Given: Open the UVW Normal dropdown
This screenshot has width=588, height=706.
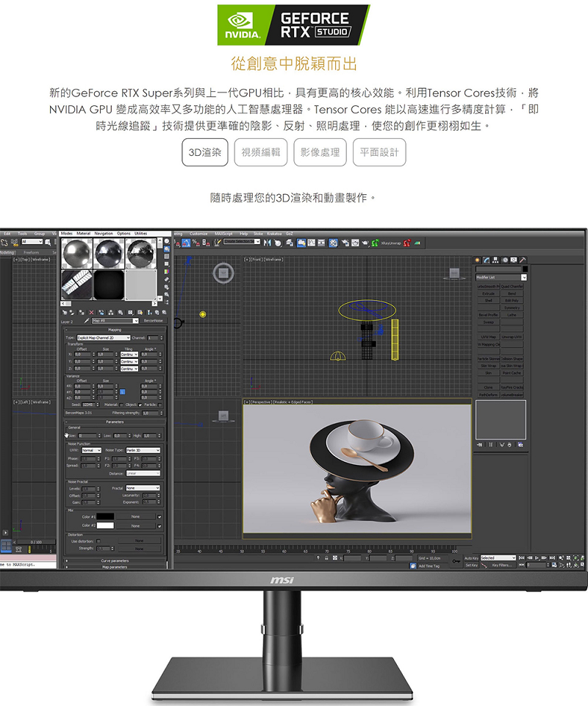Looking at the screenshot, I should coord(91,450).
